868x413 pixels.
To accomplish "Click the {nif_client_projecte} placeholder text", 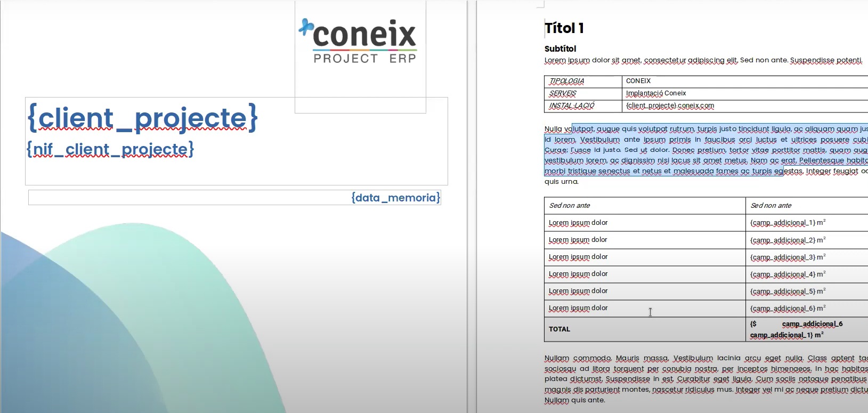I will [x=111, y=149].
